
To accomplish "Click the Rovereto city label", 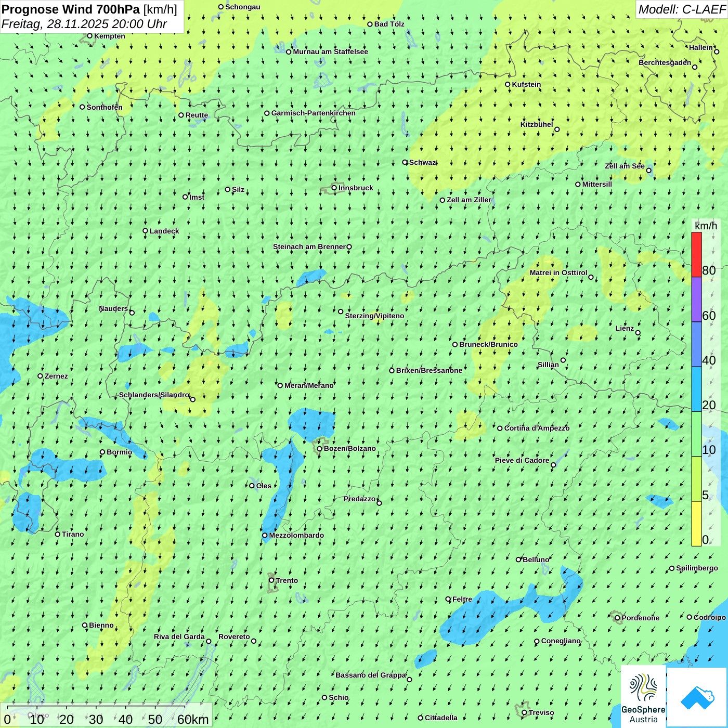I will pyautogui.click(x=234, y=636).
